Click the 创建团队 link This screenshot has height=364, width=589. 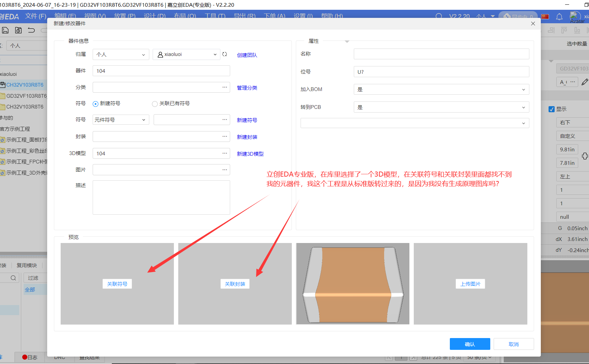(x=247, y=55)
